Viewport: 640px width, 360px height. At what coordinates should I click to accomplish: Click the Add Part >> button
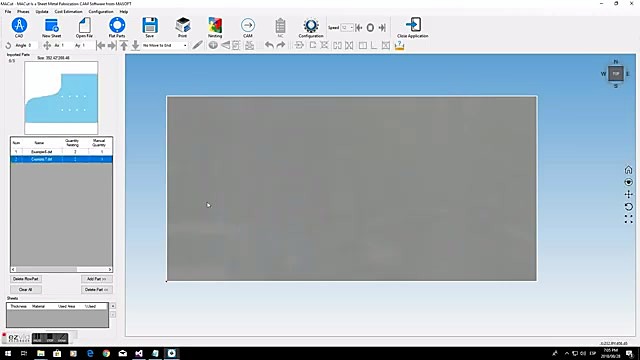[x=97, y=279]
